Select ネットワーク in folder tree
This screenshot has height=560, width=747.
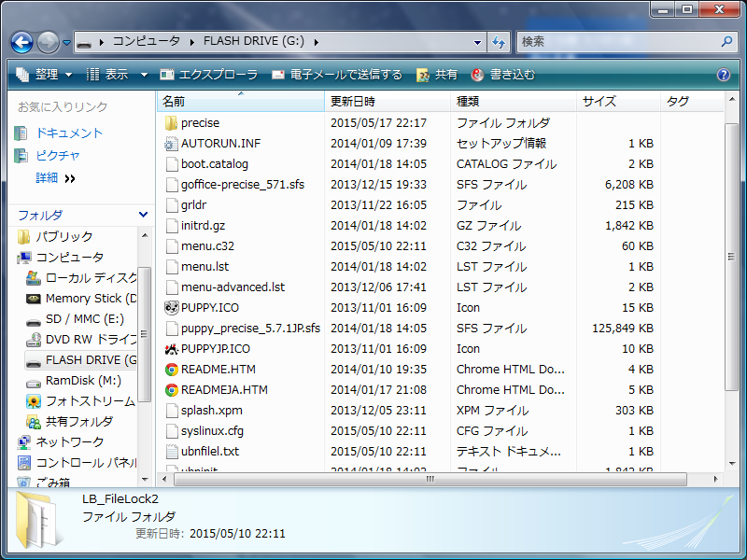[69, 441]
